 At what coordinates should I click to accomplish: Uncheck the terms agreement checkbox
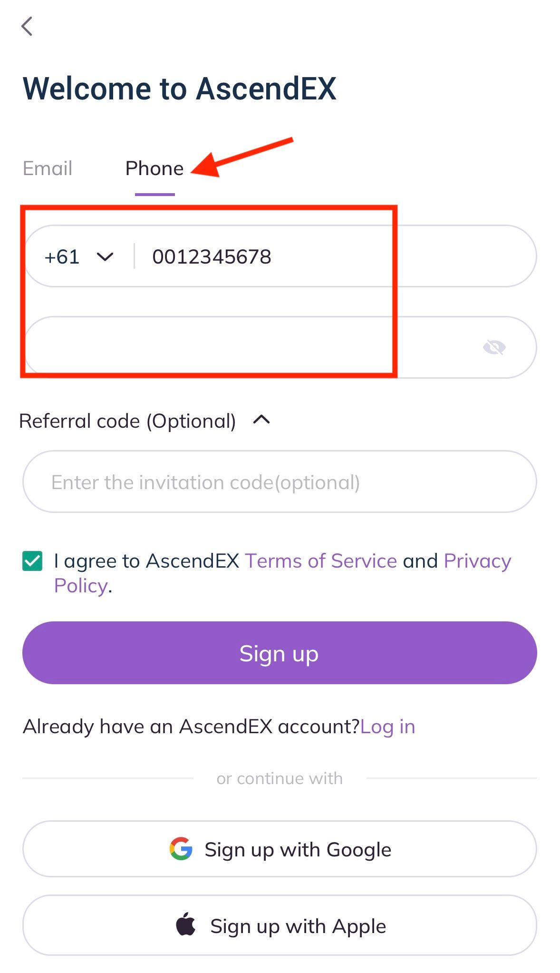click(x=33, y=561)
